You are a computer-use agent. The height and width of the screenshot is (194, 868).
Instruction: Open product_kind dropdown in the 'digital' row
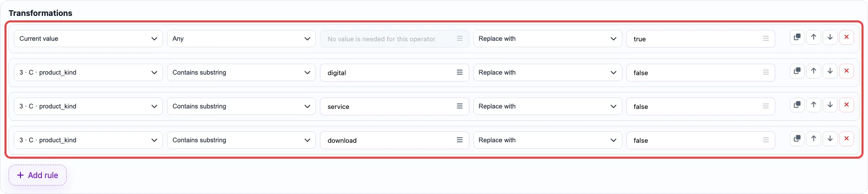[x=88, y=73]
